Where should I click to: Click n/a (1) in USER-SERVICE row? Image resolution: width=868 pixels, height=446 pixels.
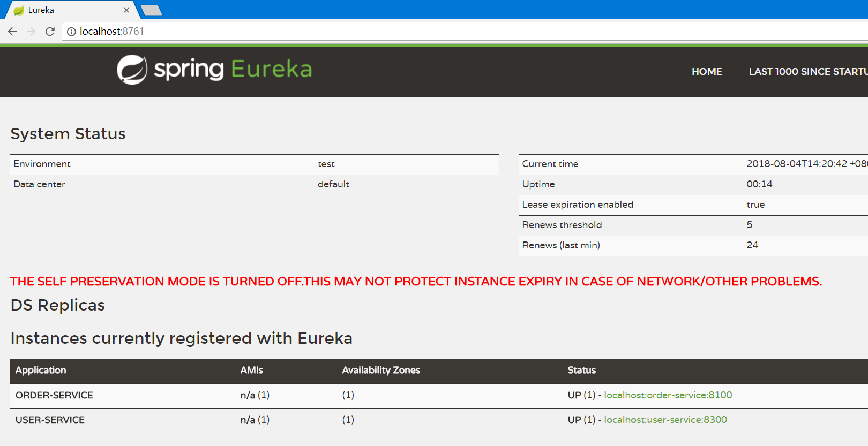(x=255, y=420)
